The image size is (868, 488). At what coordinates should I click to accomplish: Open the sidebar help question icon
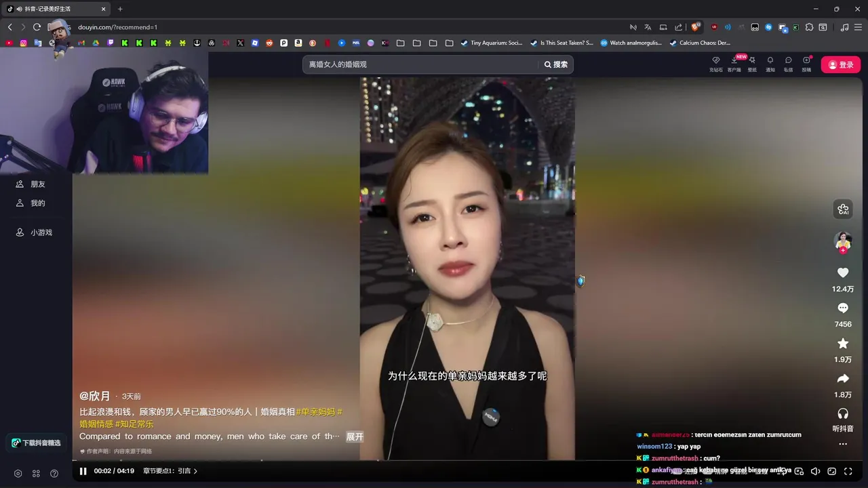point(54,473)
